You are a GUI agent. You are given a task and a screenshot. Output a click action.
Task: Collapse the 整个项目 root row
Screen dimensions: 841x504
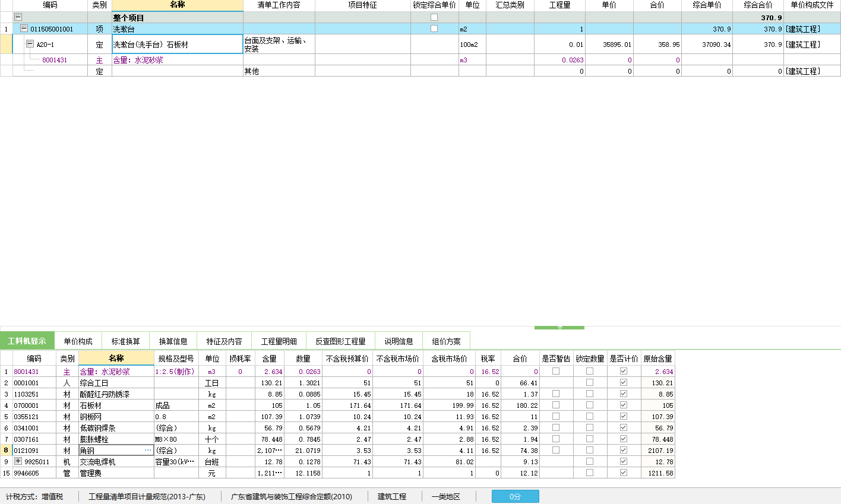click(x=18, y=17)
